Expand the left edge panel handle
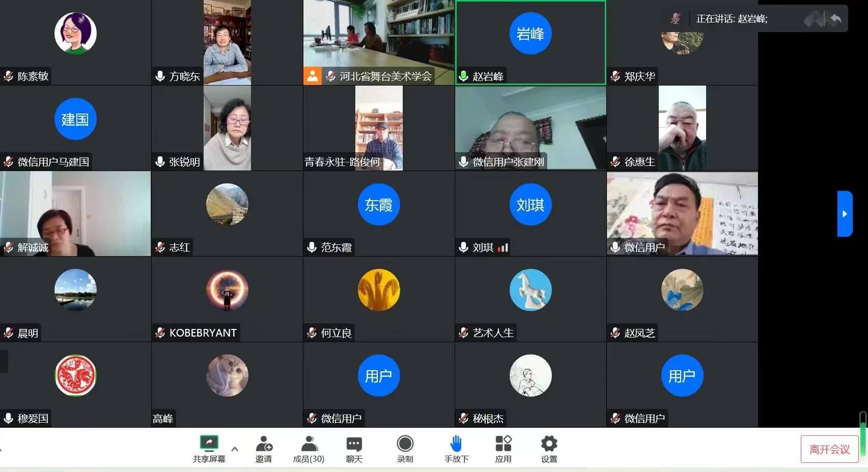 click(3, 362)
